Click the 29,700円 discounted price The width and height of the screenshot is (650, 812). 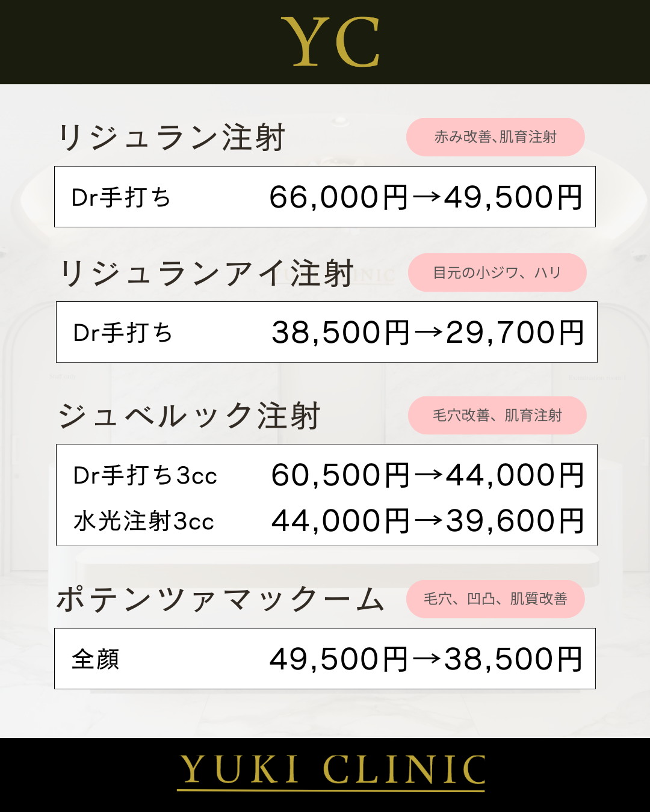pos(516,333)
